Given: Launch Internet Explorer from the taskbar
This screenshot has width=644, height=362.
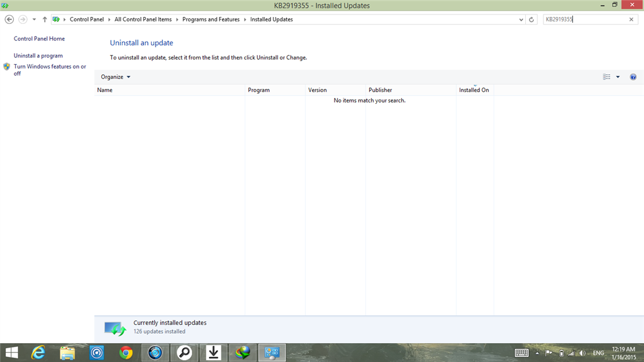Looking at the screenshot, I should pyautogui.click(x=38, y=353).
